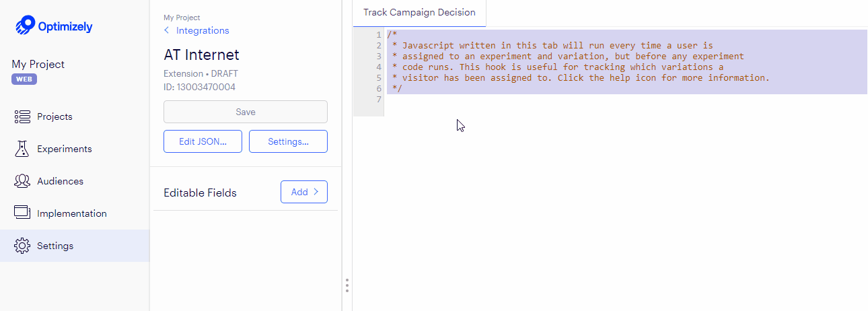
Task: Open the Experiments section
Action: point(64,149)
